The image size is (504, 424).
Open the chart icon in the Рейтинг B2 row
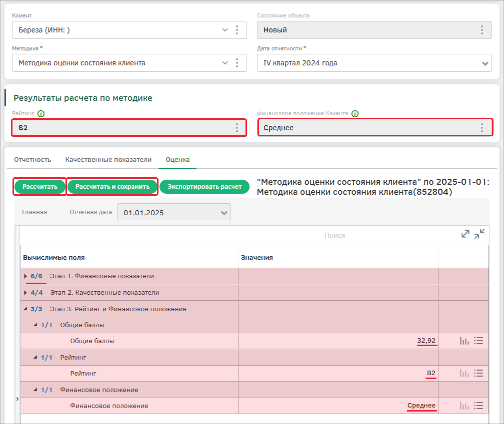[x=464, y=373]
